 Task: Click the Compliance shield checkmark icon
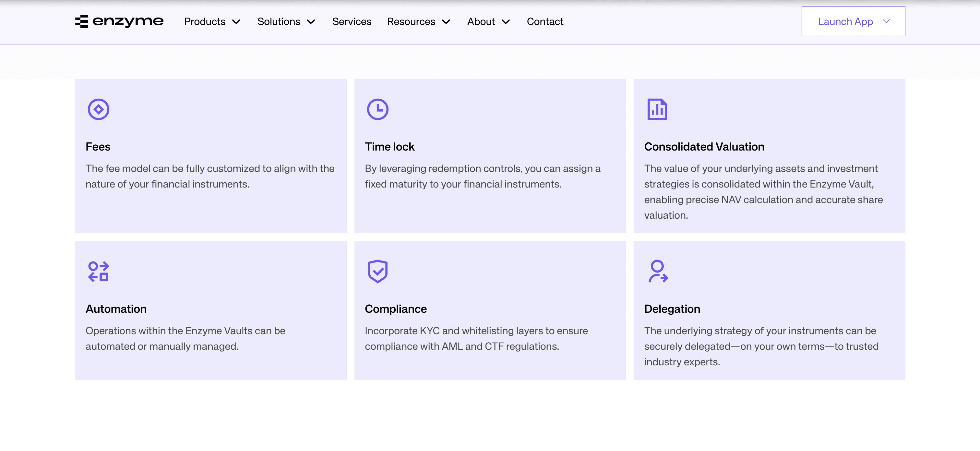(x=377, y=271)
